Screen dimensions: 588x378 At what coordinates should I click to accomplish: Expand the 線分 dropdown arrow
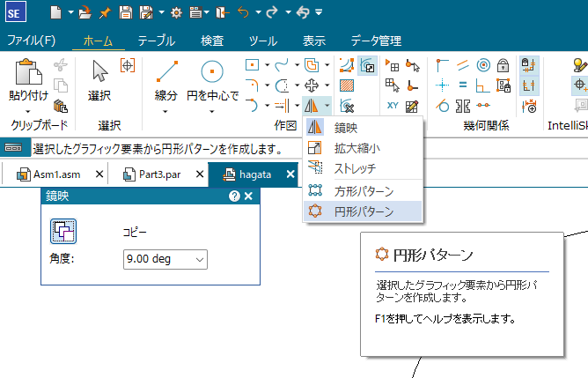point(165,111)
